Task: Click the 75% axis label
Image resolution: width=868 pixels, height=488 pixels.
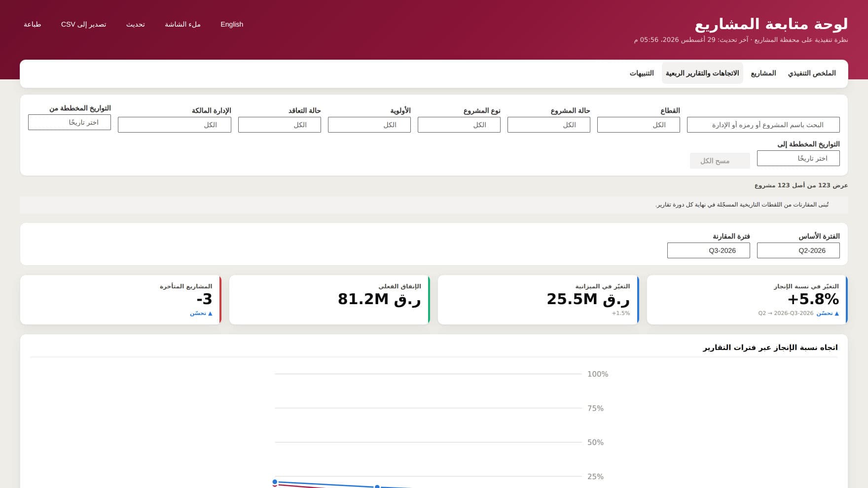Action: 595,408
